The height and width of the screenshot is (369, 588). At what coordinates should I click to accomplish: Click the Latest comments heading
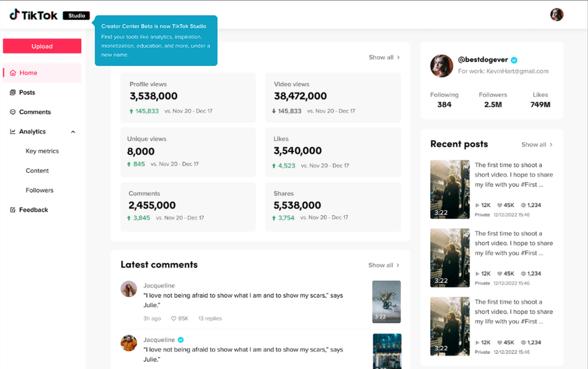click(159, 265)
